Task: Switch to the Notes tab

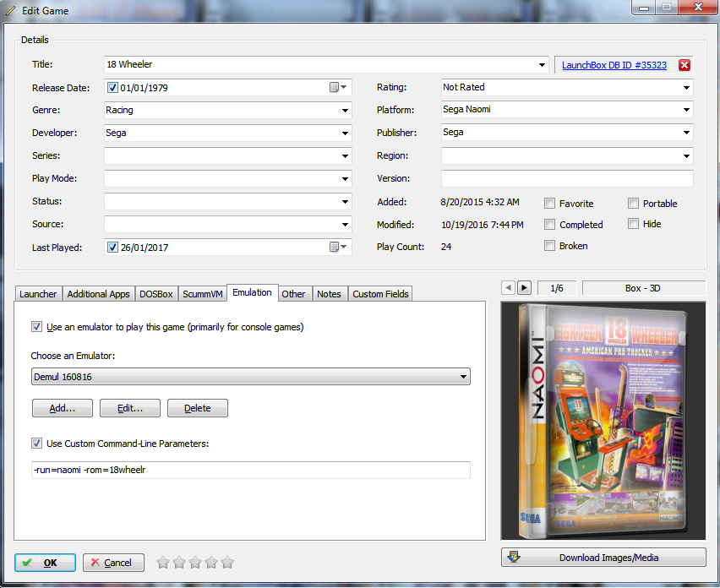Action: pyautogui.click(x=330, y=294)
